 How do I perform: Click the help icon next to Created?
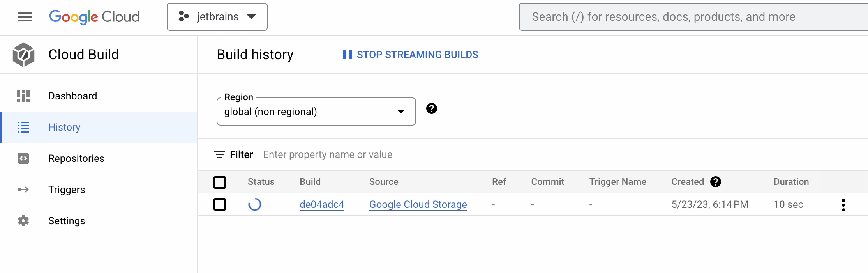715,182
